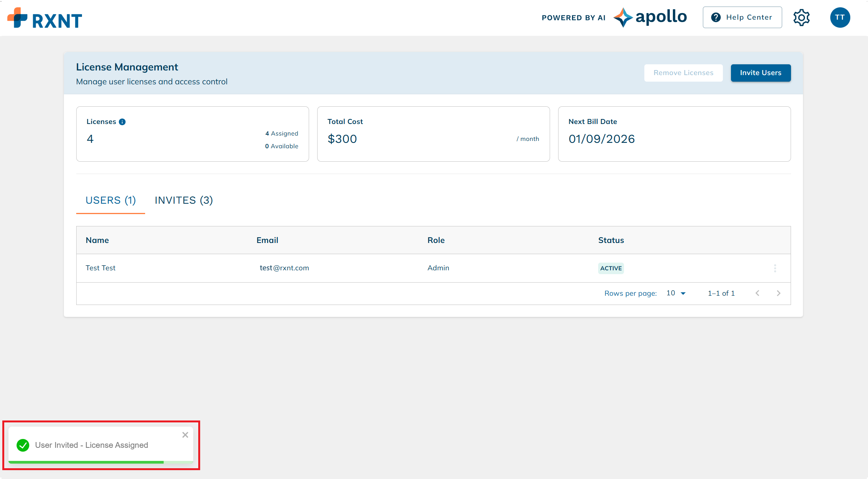Click the ACTIVE status chip
The width and height of the screenshot is (868, 479).
[611, 268]
